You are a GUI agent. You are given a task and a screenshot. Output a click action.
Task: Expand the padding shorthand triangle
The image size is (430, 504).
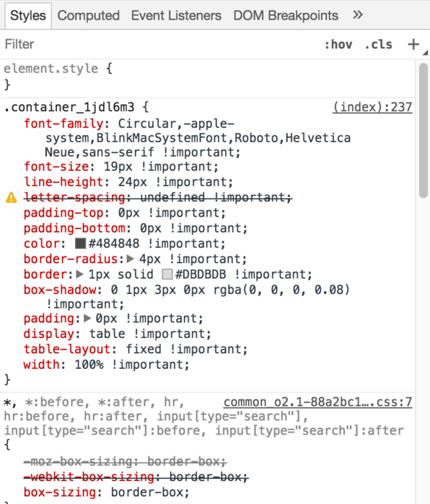pyautogui.click(x=87, y=318)
